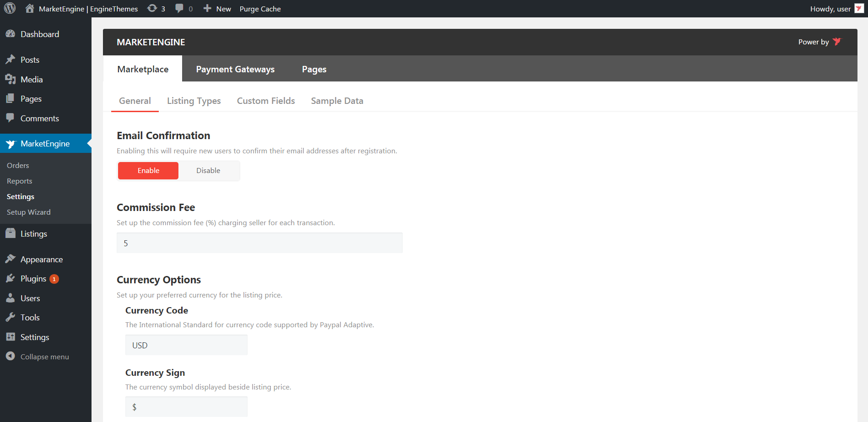Purge Cache from the admin bar
The image size is (868, 422).
click(x=260, y=9)
